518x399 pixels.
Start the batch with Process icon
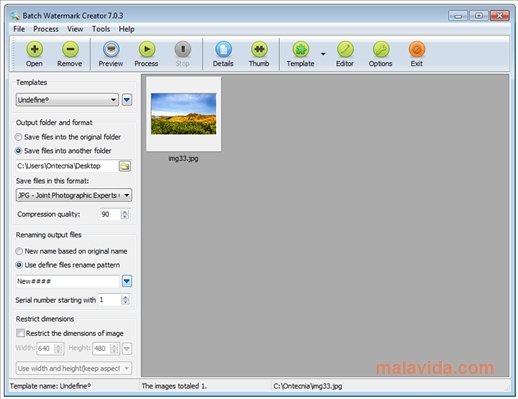coord(147,50)
